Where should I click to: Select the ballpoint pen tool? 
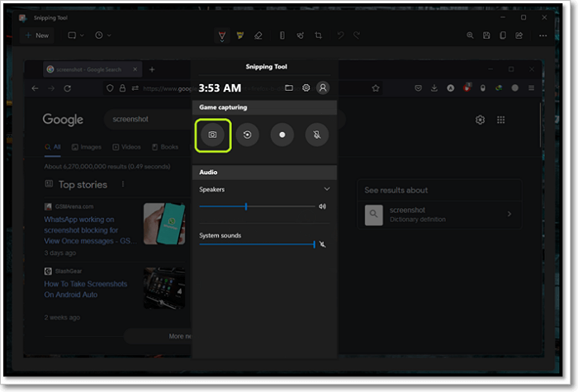pyautogui.click(x=222, y=35)
